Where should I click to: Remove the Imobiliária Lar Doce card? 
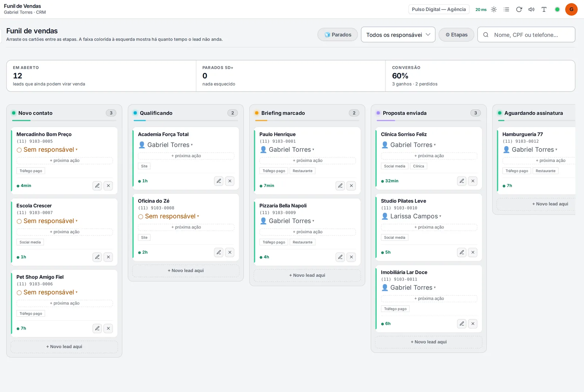point(473,324)
